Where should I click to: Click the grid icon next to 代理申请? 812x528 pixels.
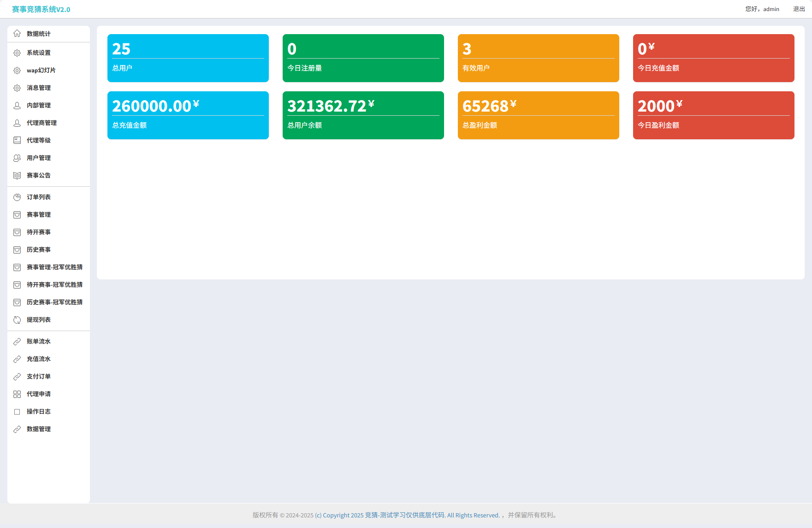17,394
